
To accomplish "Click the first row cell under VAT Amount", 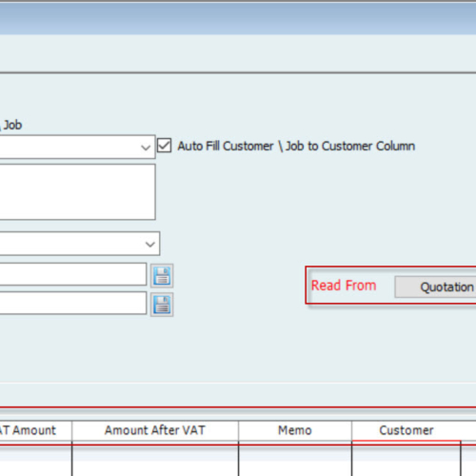I will point(35,461).
